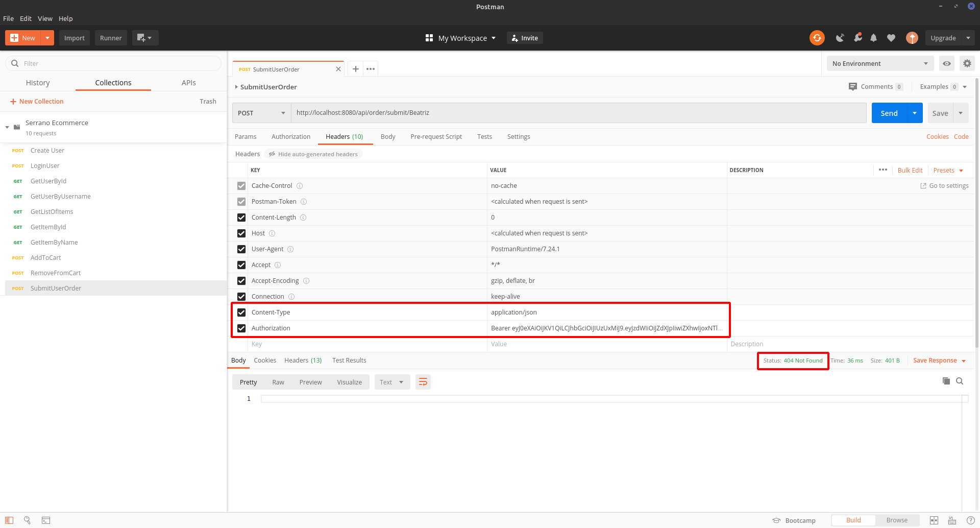Viewport: 980px width, 528px height.
Task: Show info for User-Agent header
Action: tap(290, 249)
